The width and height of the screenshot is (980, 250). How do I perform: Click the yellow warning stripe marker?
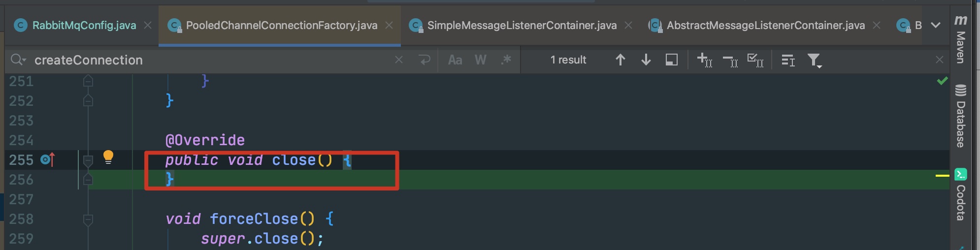[x=942, y=175]
